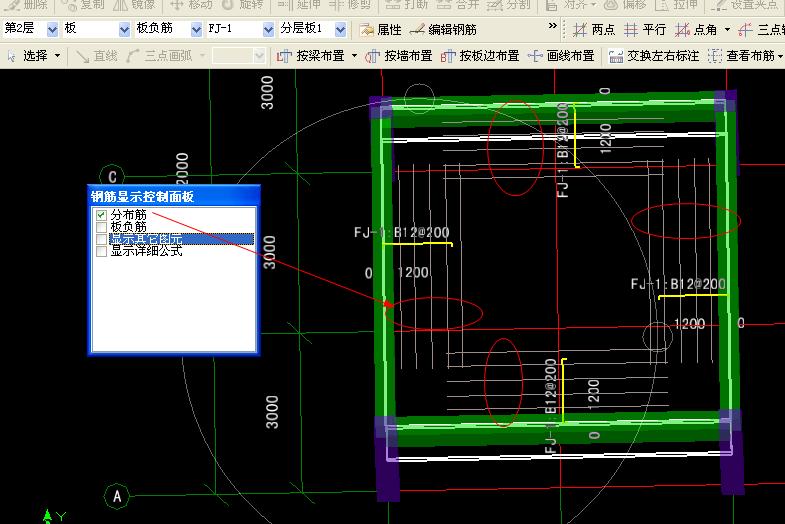Screen dimensions: 785x524
Task: Click the yellow right negative rebar line
Action: [x=693, y=296]
